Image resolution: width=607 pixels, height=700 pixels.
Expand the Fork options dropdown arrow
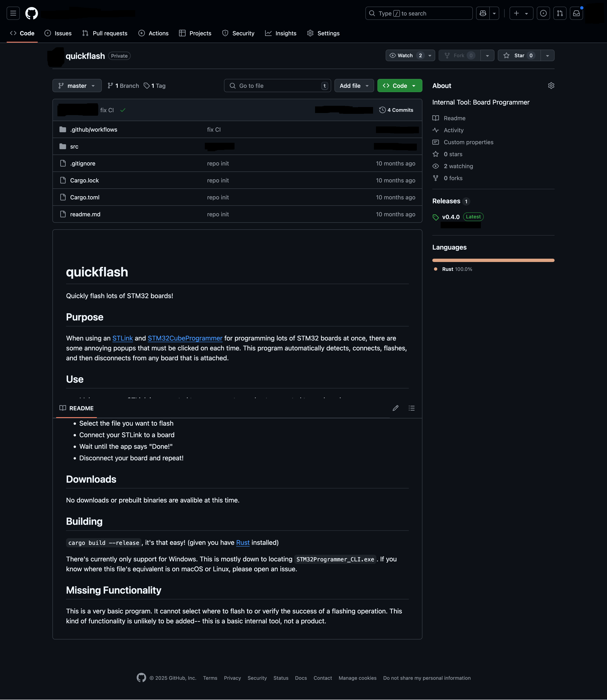(x=487, y=56)
